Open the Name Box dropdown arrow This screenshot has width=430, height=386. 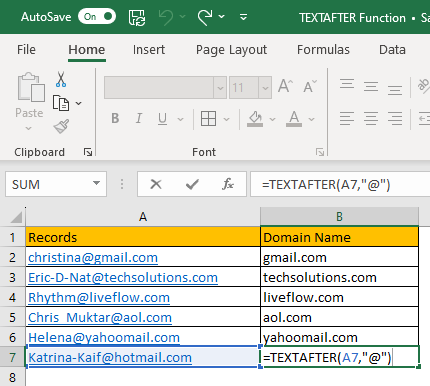(x=96, y=183)
